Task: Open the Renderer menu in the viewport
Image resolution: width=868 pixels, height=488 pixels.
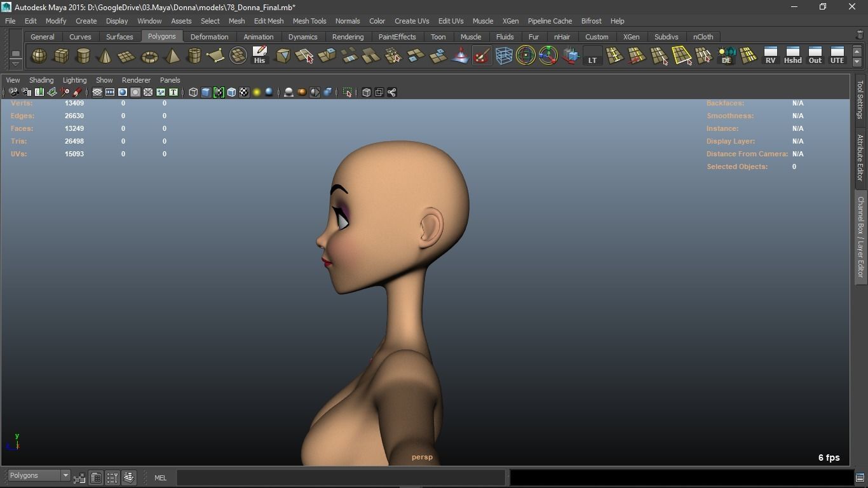Action: tap(136, 80)
